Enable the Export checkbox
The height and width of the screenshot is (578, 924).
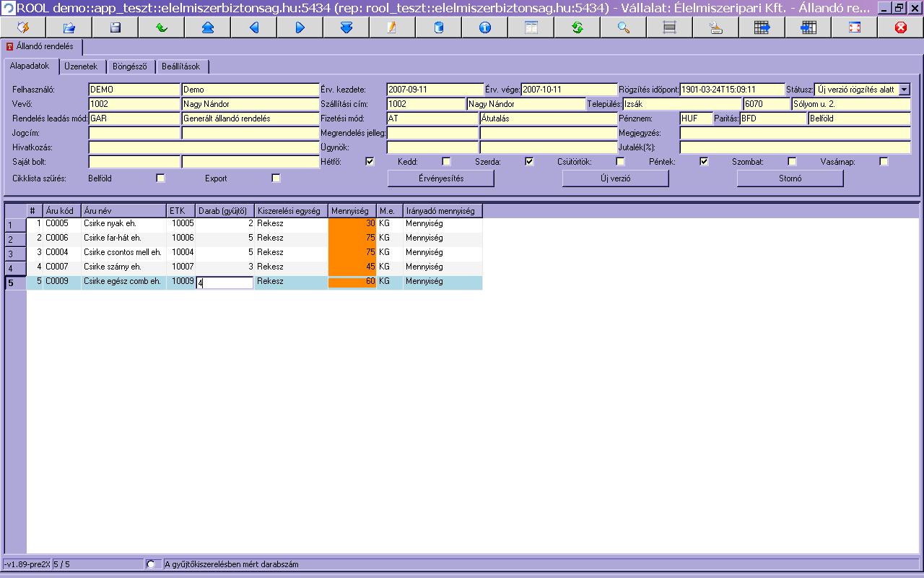point(276,178)
